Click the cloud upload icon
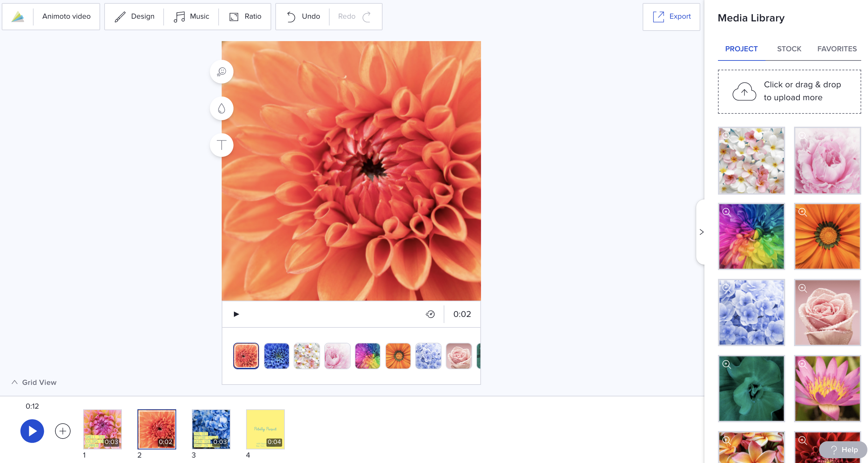 tap(744, 92)
